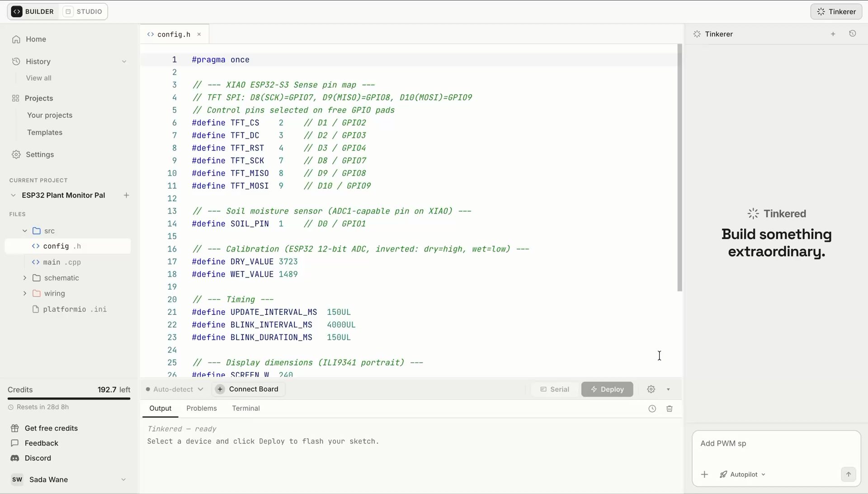Open Templates page

tap(45, 133)
